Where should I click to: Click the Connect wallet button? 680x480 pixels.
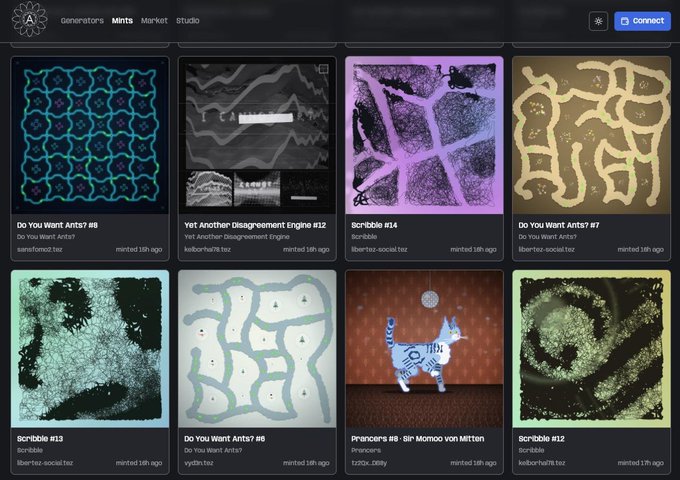(642, 21)
